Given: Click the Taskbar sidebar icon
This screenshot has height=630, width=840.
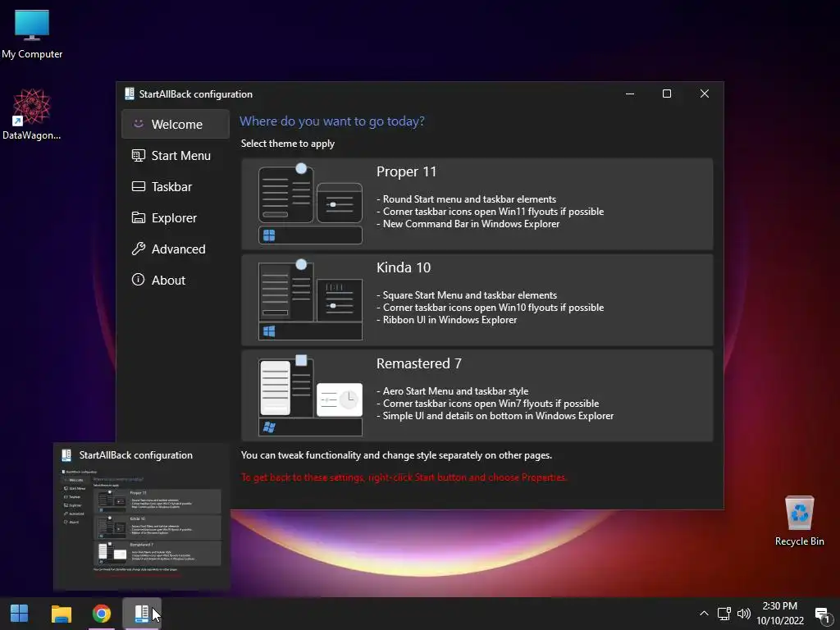Looking at the screenshot, I should tap(138, 186).
